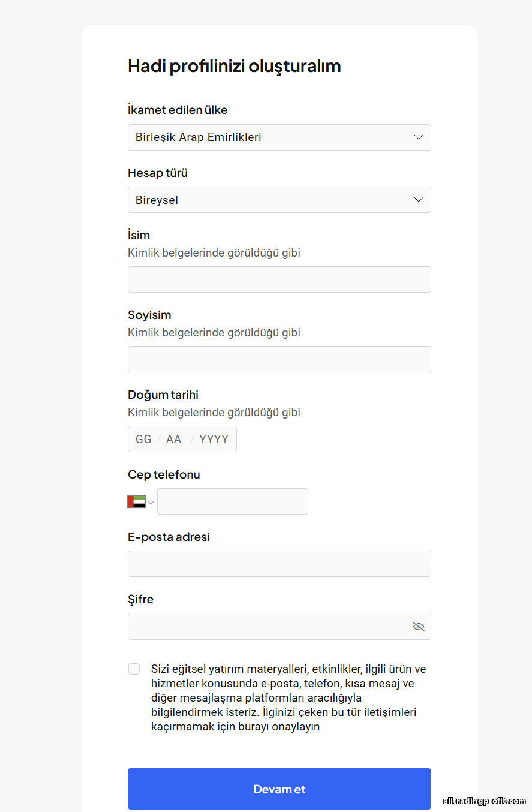Viewport: 532px width, 812px height.
Task: Click the UAE flag icon
Action: tap(136, 502)
